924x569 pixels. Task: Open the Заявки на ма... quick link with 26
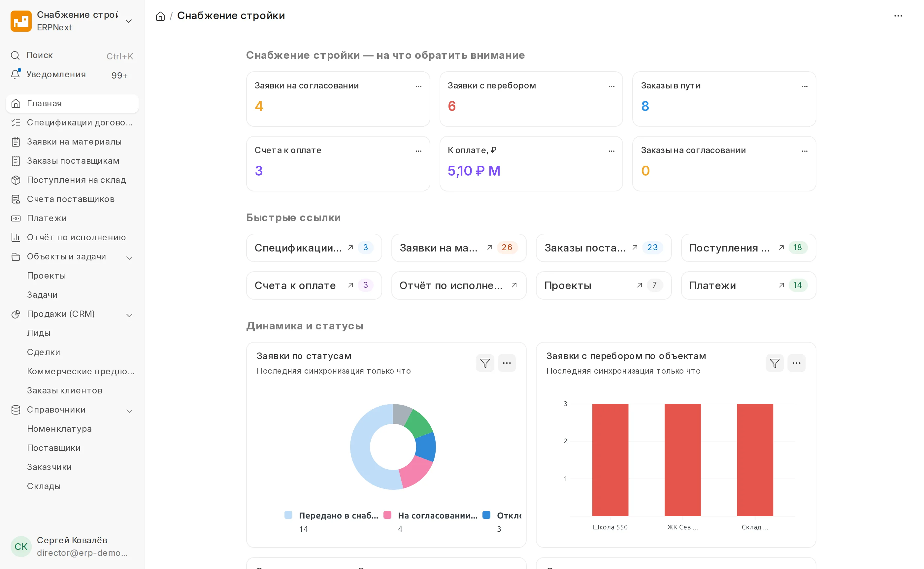(462, 250)
